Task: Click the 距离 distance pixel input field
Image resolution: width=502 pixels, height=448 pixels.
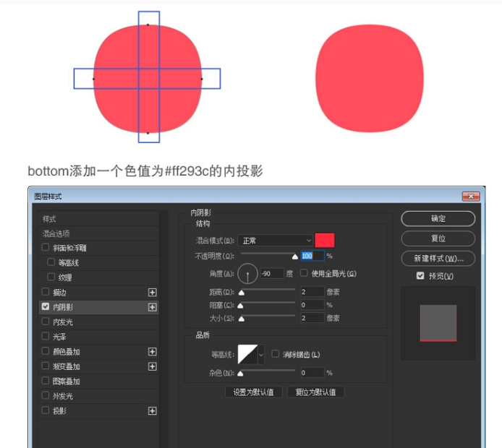Action: click(x=311, y=292)
